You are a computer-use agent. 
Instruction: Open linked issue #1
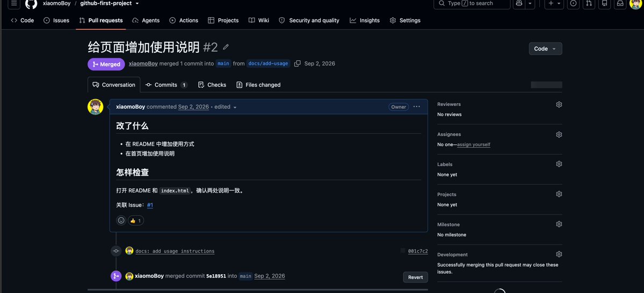tap(150, 205)
